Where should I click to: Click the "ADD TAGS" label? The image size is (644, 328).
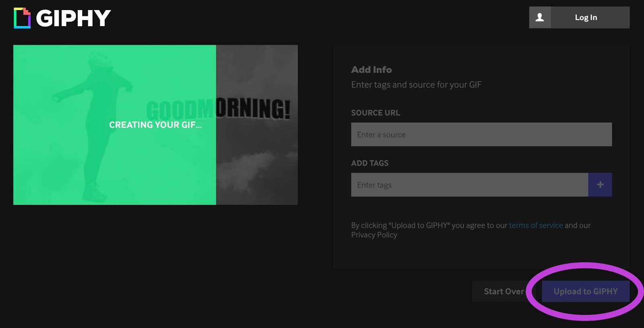pos(370,163)
